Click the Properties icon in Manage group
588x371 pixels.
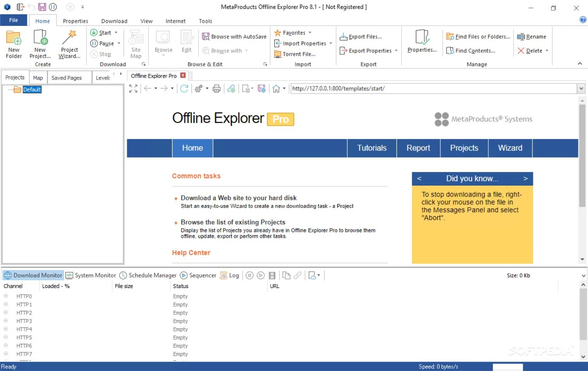click(x=422, y=38)
